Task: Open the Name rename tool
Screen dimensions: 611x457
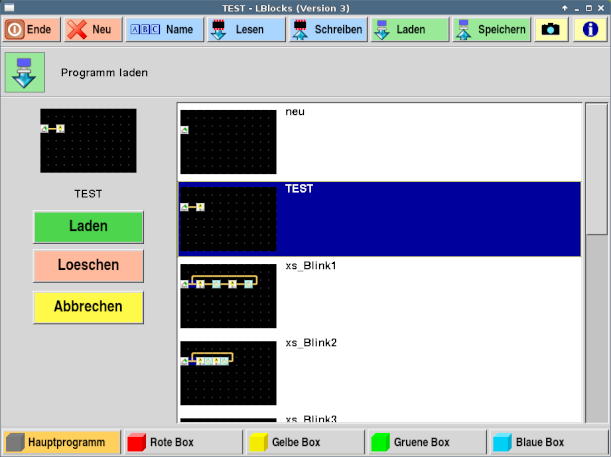Action: coord(164,29)
